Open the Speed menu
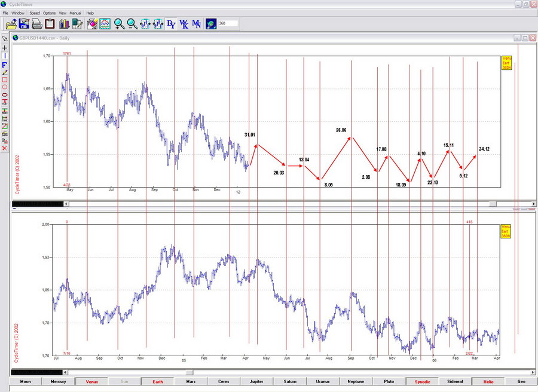 35,13
